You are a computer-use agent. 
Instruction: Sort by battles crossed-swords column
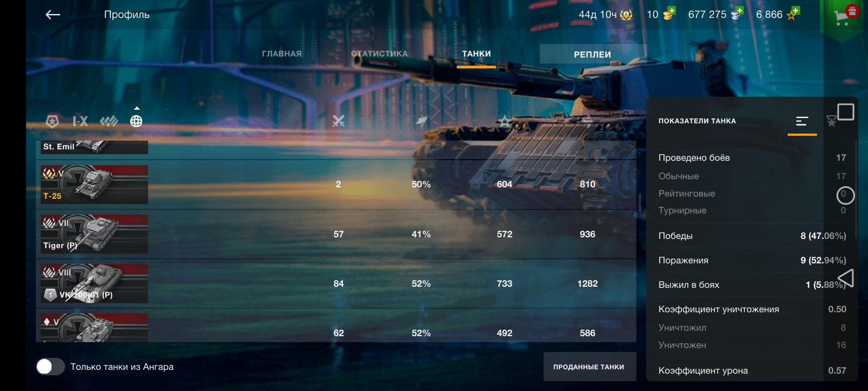pos(339,121)
